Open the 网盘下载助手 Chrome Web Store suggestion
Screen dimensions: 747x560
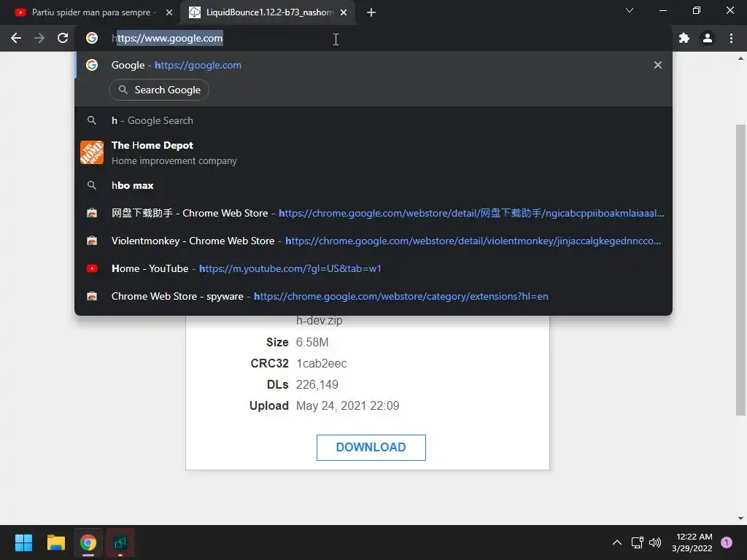[373, 213]
